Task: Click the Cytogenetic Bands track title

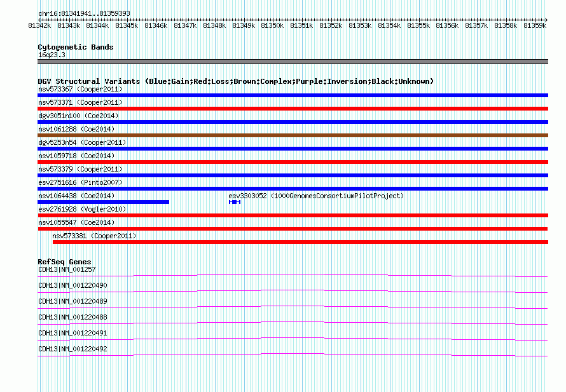Action: (x=76, y=47)
